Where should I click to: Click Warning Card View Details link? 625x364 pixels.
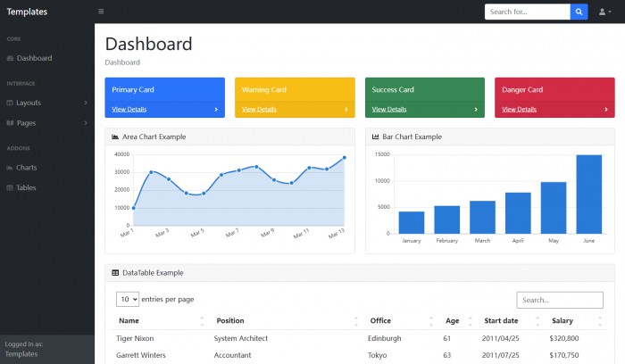[259, 110]
